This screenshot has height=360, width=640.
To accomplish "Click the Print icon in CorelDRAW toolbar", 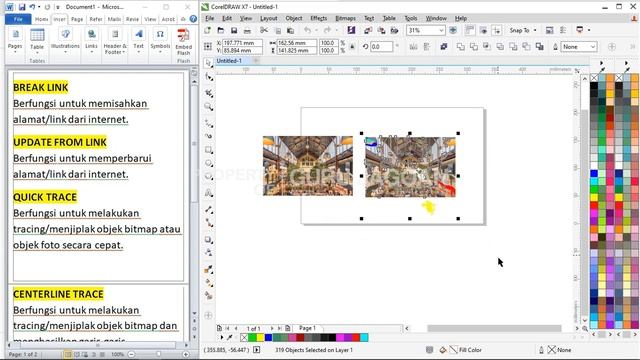I will click(247, 31).
